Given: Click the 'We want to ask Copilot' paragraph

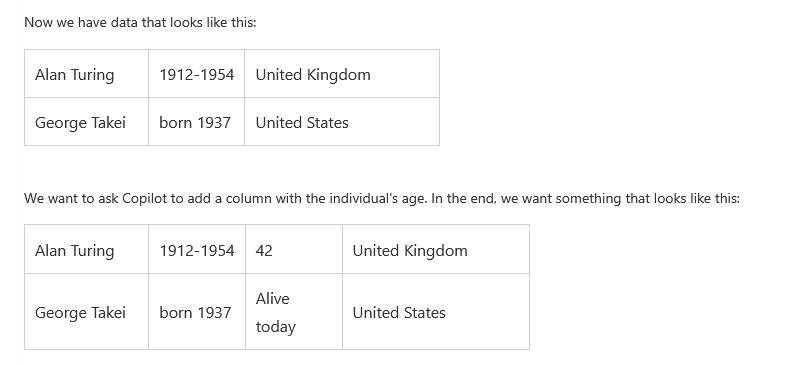Looking at the screenshot, I should pyautogui.click(x=382, y=198).
